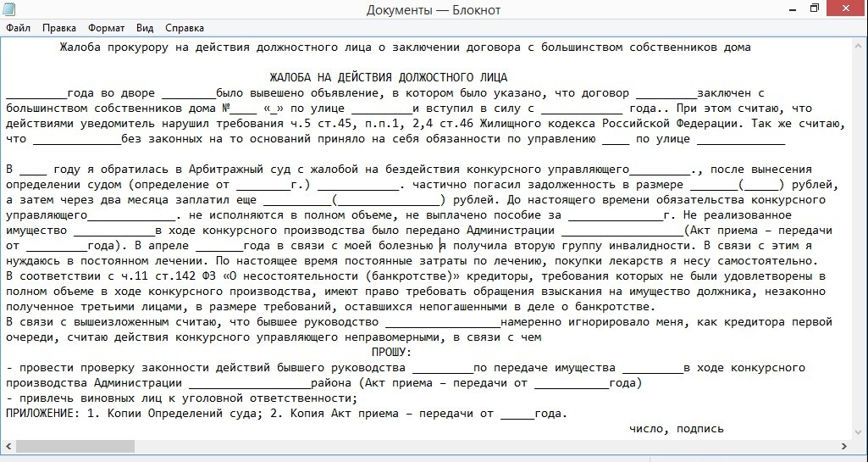
Task: Click title bar text Документы — Блокнот
Action: tap(434, 10)
